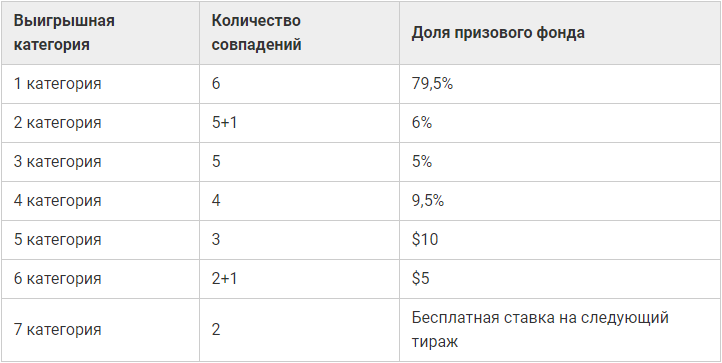
Task: Select the '5 категория' cell
Action: 100,240
